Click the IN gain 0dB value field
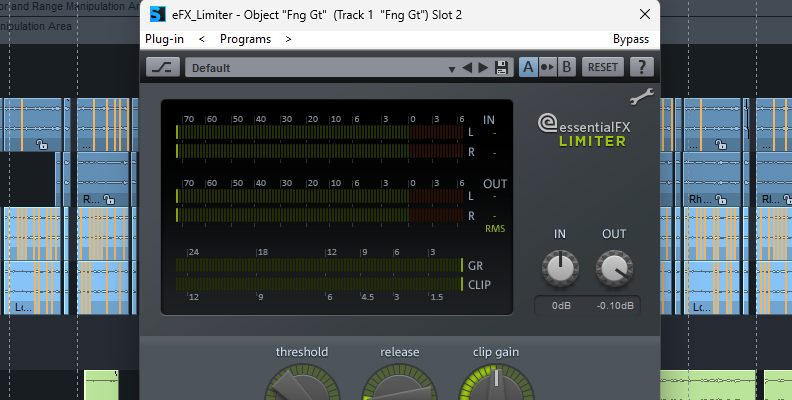 click(560, 305)
